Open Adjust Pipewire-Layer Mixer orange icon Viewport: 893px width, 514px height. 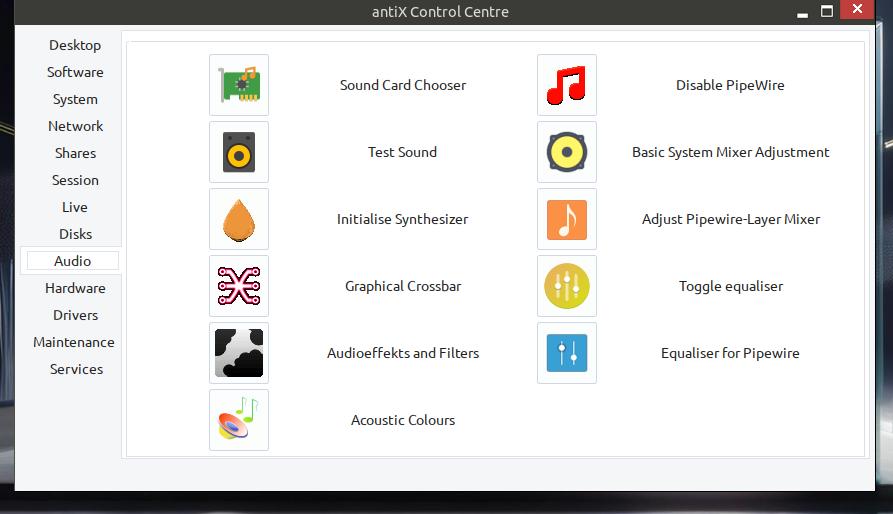[567, 219]
